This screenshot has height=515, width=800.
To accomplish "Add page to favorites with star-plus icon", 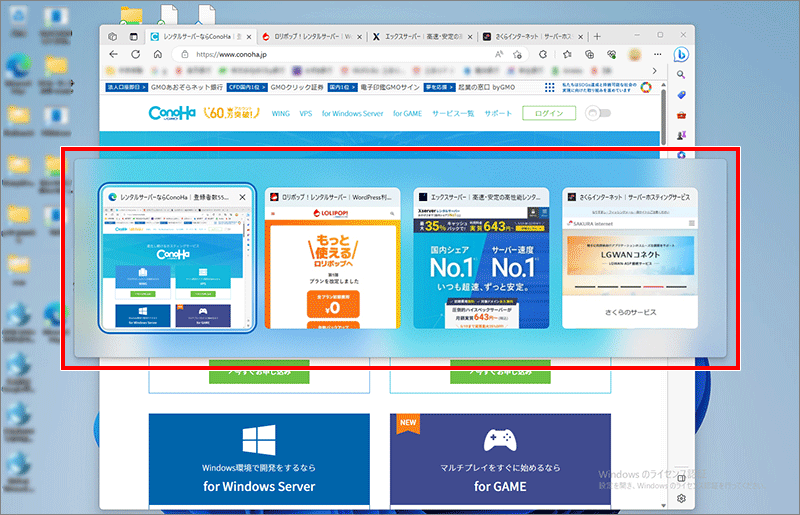I will 518,54.
